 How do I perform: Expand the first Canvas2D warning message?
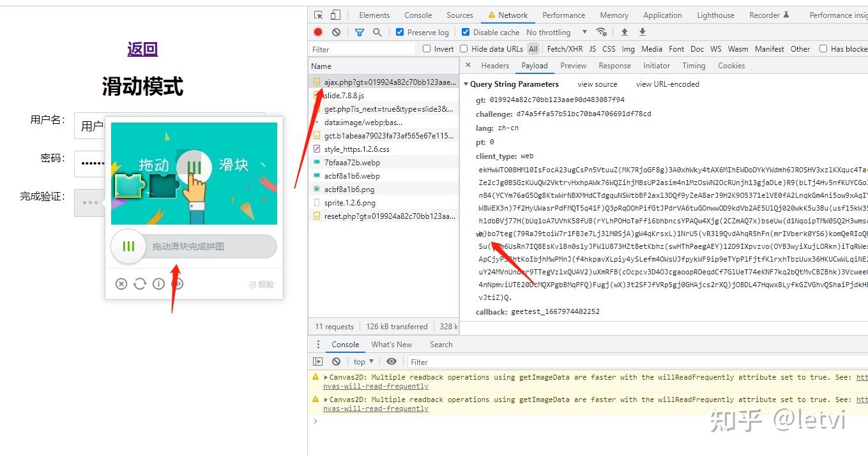pyautogui.click(x=326, y=377)
